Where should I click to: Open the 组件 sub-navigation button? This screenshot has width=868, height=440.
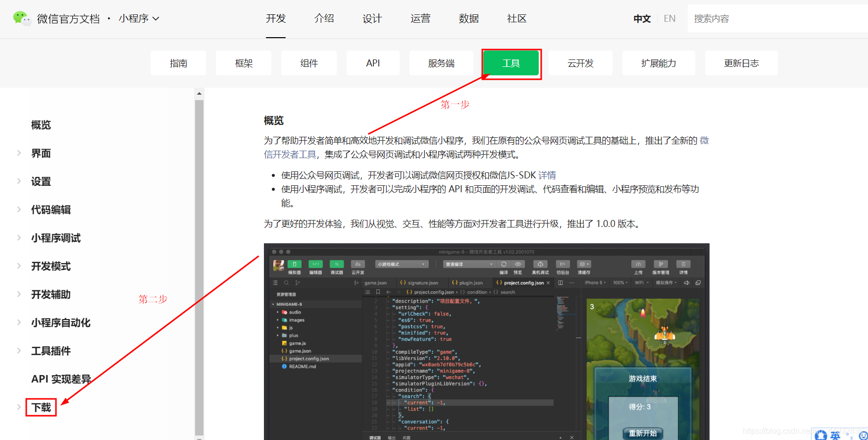coord(309,63)
